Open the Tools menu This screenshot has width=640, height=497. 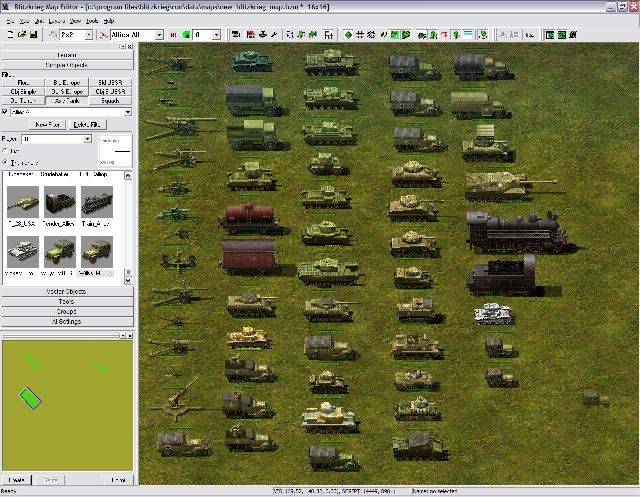click(92, 20)
